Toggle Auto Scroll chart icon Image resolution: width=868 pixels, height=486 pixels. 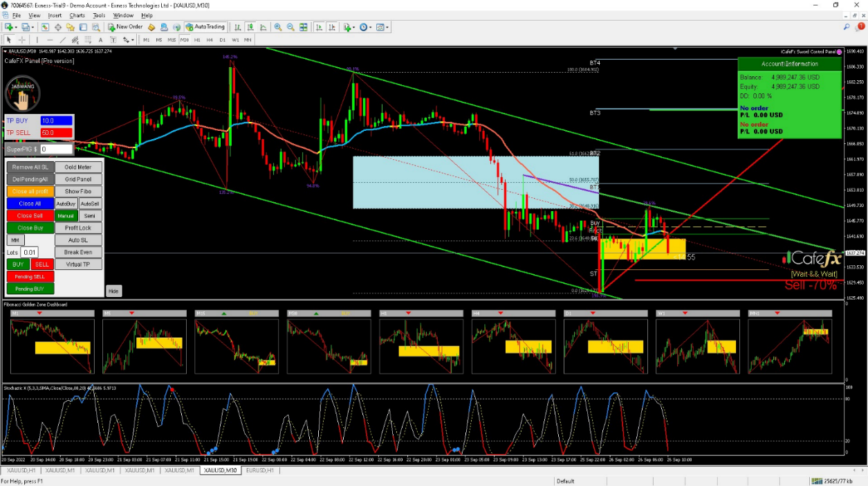[319, 27]
